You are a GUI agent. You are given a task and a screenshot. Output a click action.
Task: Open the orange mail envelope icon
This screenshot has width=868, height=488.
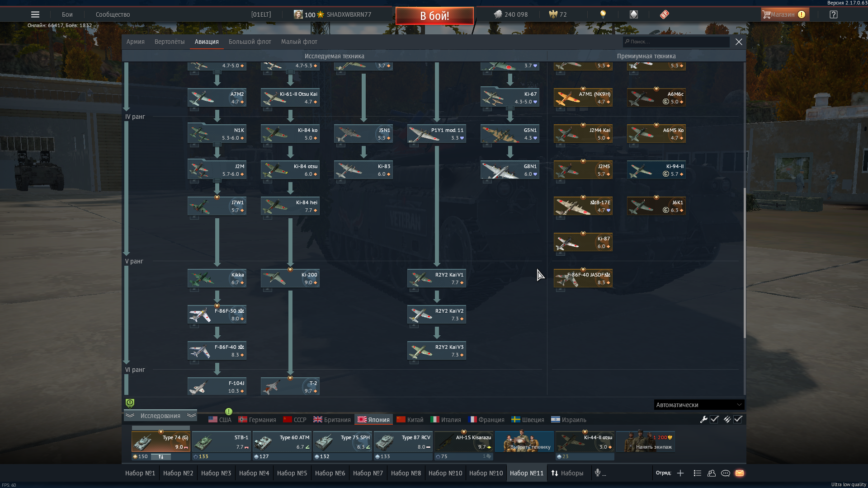pos(740,473)
